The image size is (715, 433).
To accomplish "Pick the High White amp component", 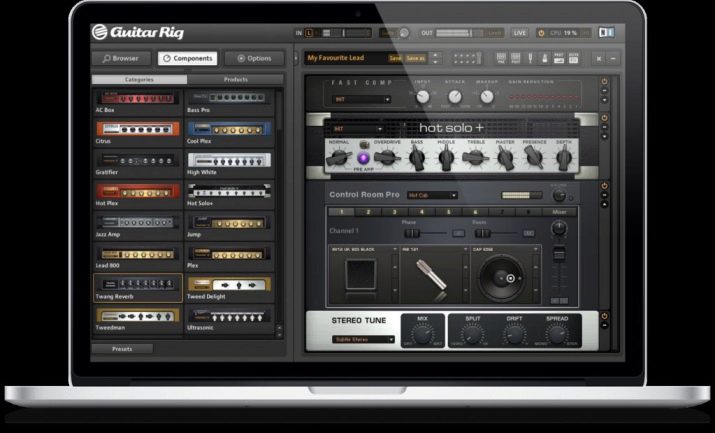I will click(229, 164).
